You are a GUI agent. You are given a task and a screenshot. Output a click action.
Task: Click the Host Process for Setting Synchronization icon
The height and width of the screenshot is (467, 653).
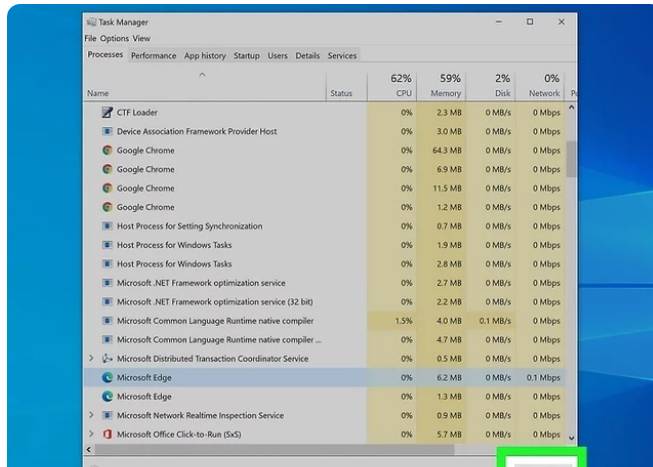(x=107, y=227)
